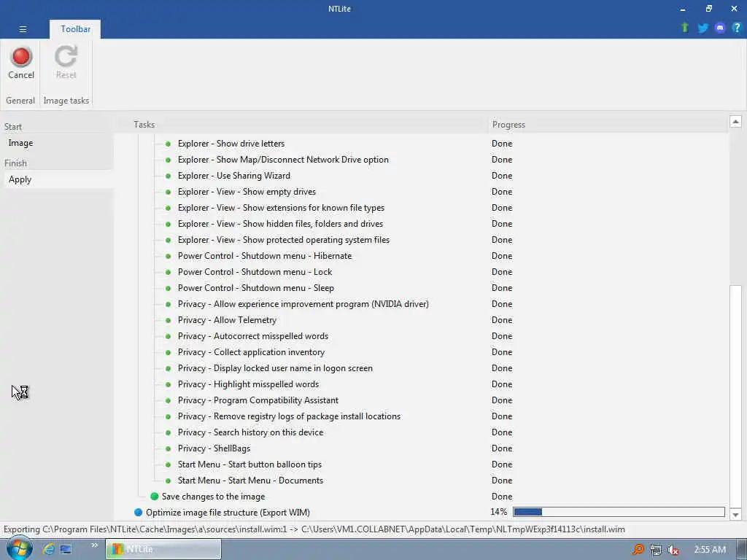The image size is (747, 560).
Task: Select Power Control - Shutdown menu - Hibernate
Action: point(264,256)
